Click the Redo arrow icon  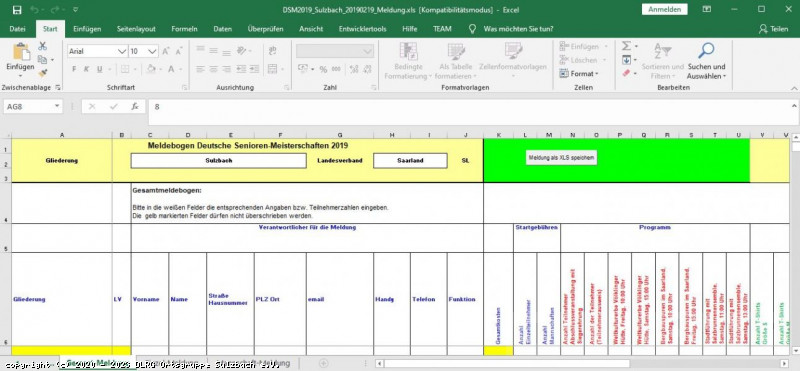click(56, 10)
